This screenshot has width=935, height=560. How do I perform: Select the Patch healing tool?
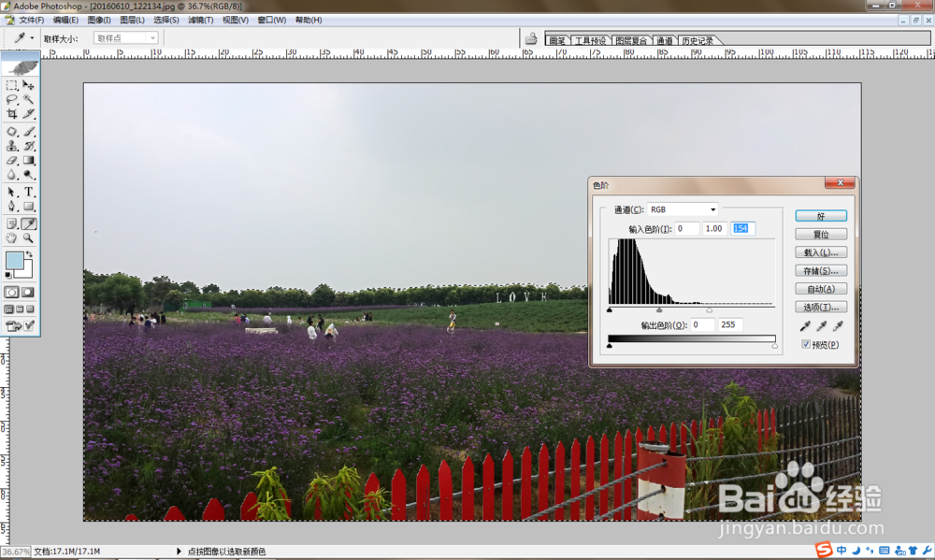[x=11, y=131]
